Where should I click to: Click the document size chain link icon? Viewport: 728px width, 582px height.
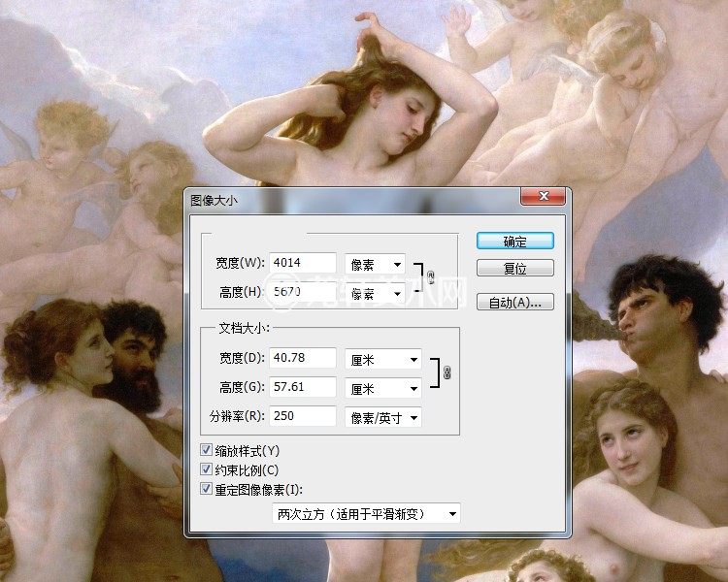pos(447,372)
